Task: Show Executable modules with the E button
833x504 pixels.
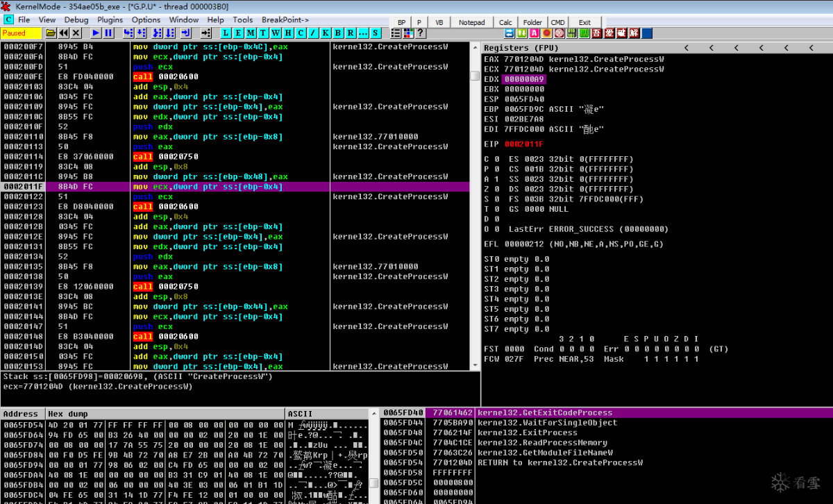Action: pos(238,33)
